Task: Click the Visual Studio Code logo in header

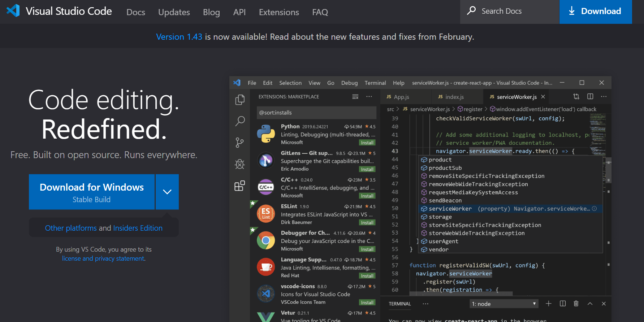Action: click(x=13, y=11)
